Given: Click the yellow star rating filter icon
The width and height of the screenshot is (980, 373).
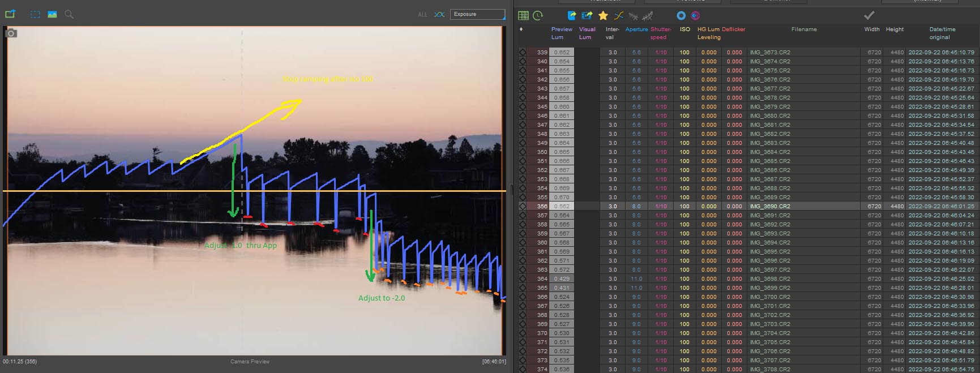Looking at the screenshot, I should 603,16.
